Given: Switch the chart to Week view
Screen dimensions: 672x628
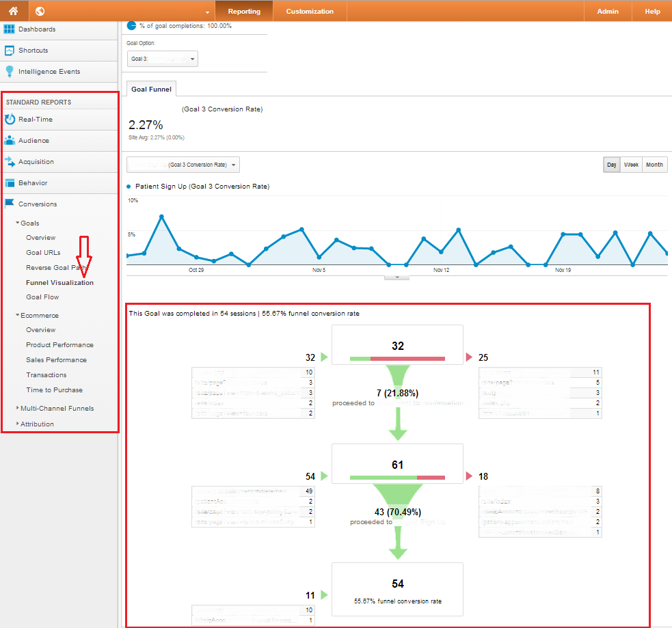Looking at the screenshot, I should 631,164.
